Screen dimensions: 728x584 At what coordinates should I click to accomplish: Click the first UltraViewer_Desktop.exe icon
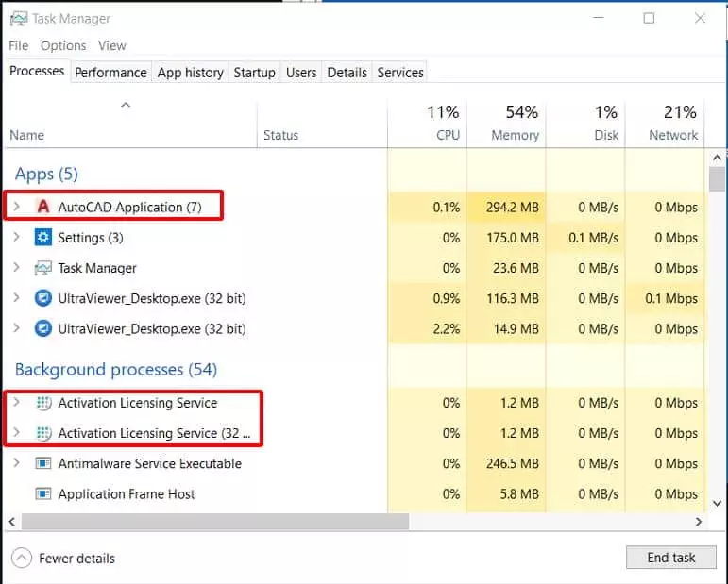pos(42,299)
